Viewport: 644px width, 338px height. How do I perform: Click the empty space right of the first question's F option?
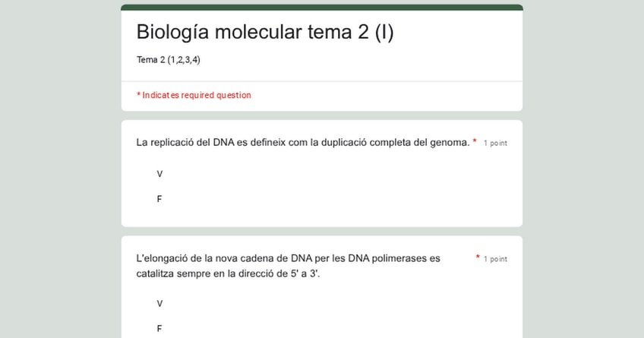coord(342,199)
